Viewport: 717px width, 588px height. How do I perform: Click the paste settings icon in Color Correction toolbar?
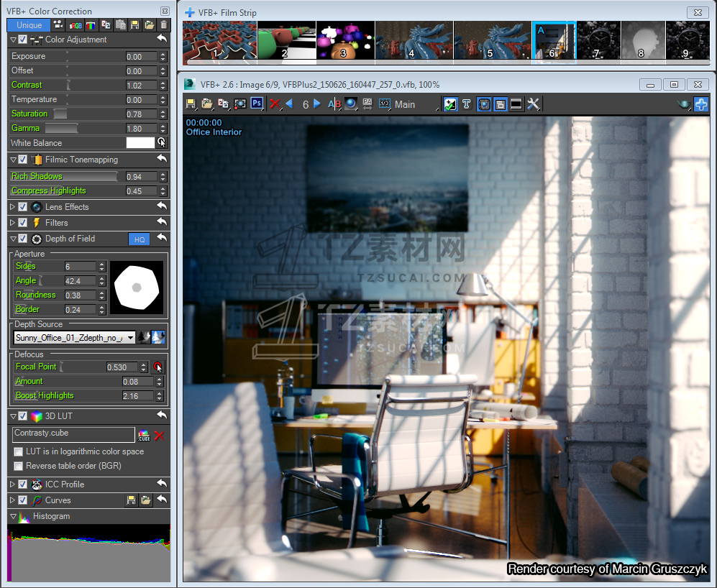[x=121, y=24]
